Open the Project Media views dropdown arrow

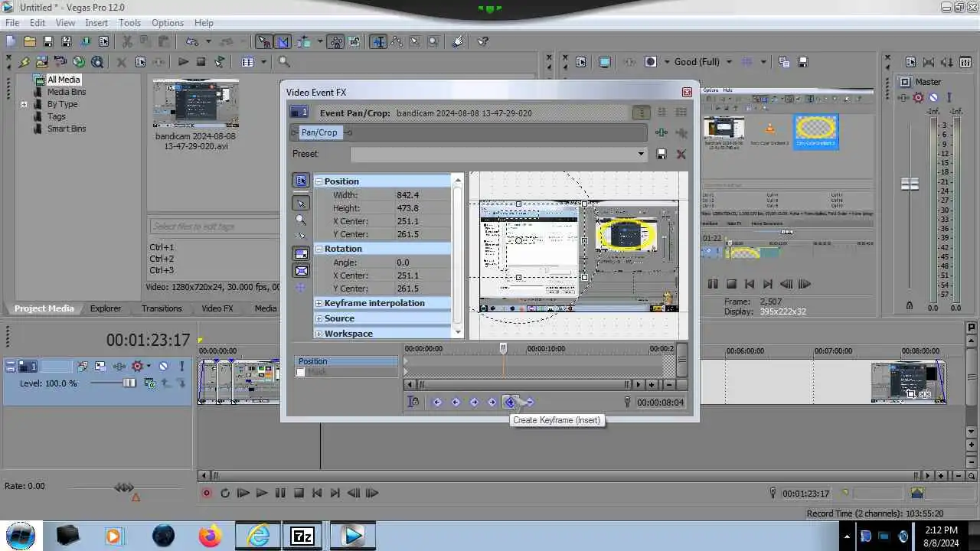pos(263,62)
